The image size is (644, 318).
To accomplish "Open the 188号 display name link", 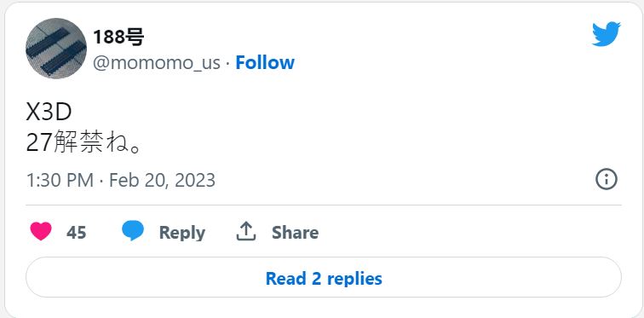I will 118,38.
